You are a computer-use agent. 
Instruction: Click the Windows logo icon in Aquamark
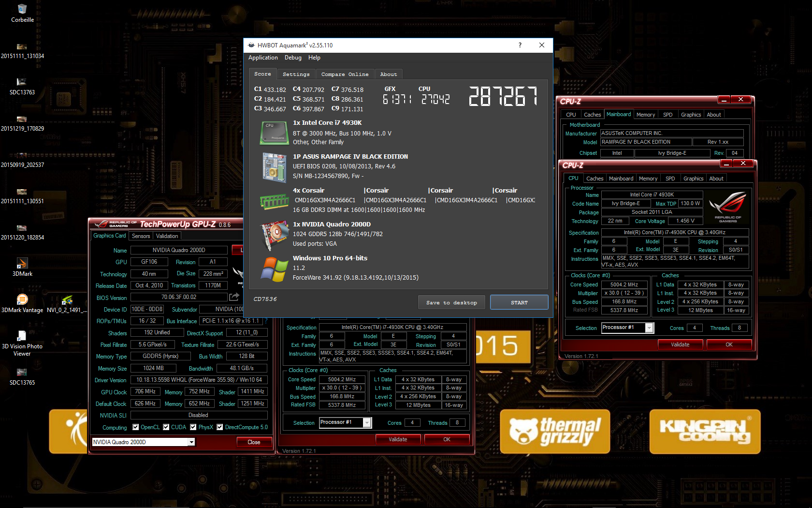point(275,269)
